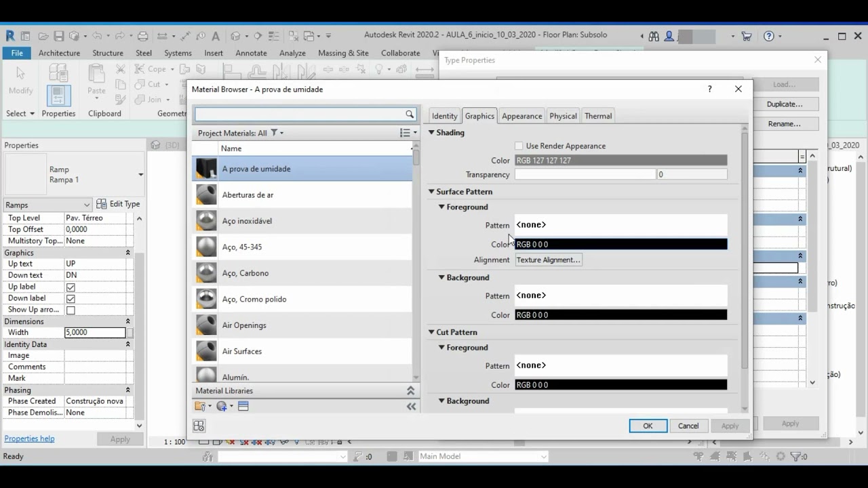Click the Shading Color RGB 127 127 127 swatch

[x=620, y=161]
